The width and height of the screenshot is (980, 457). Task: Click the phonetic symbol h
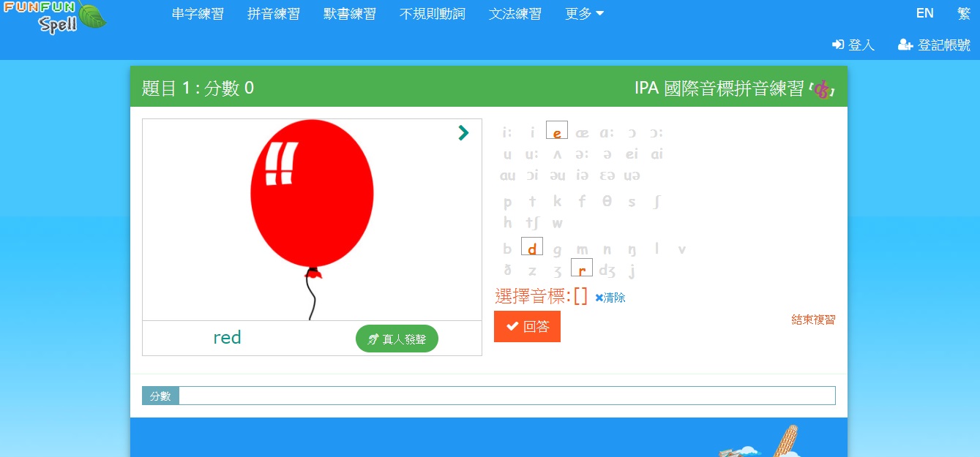pyautogui.click(x=507, y=223)
